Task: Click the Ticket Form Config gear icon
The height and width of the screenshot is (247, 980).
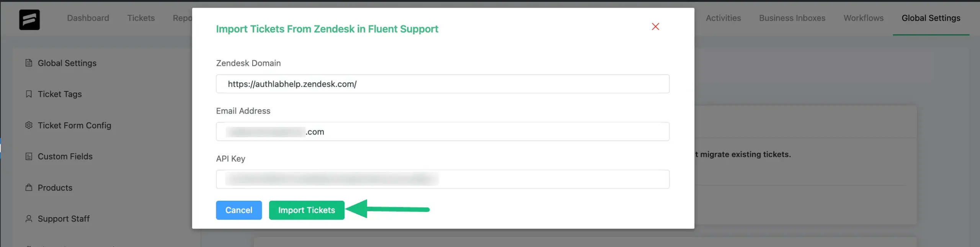Action: pyautogui.click(x=29, y=125)
